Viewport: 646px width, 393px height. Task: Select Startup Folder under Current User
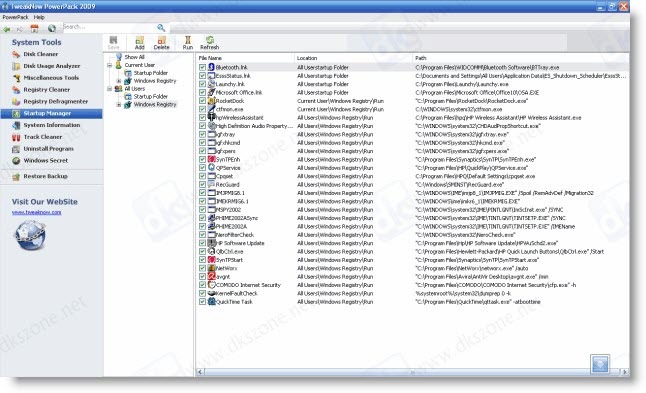point(150,73)
